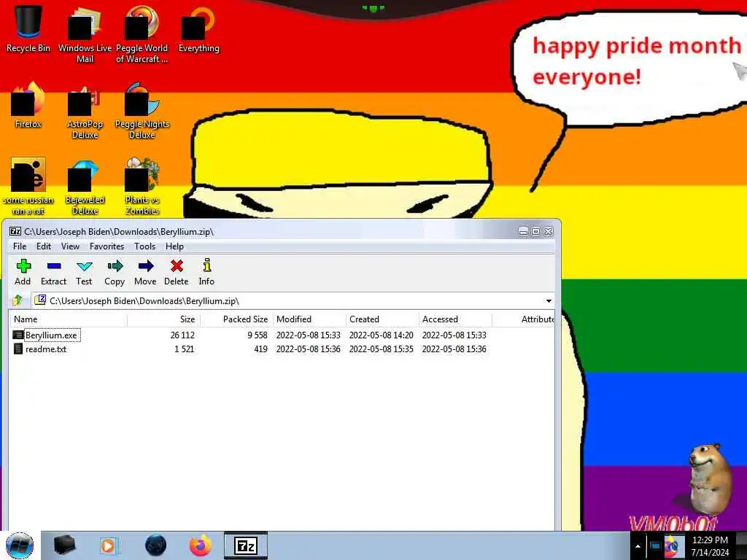Open the black box taskbar icon
This screenshot has width=747, height=560.
click(x=64, y=545)
